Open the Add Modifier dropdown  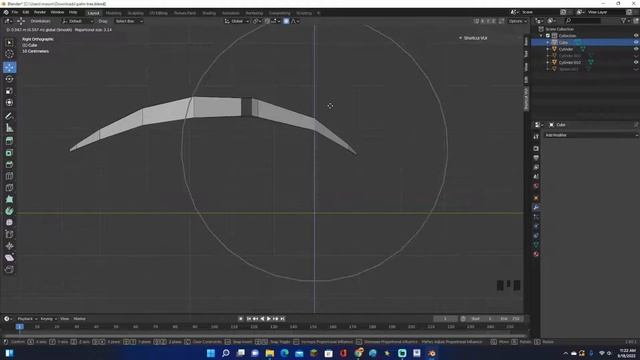click(x=591, y=135)
